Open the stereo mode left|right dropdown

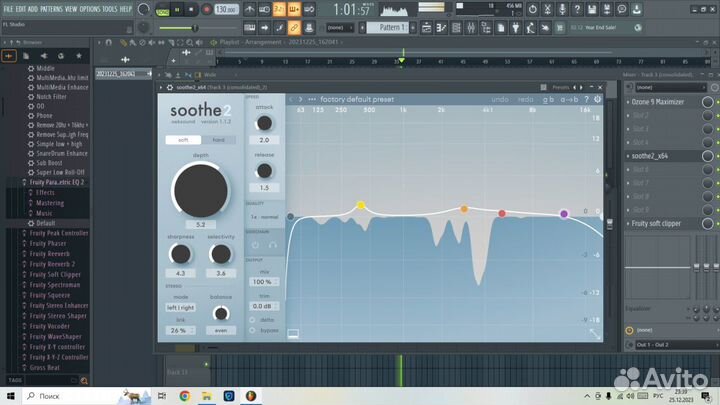tap(181, 307)
